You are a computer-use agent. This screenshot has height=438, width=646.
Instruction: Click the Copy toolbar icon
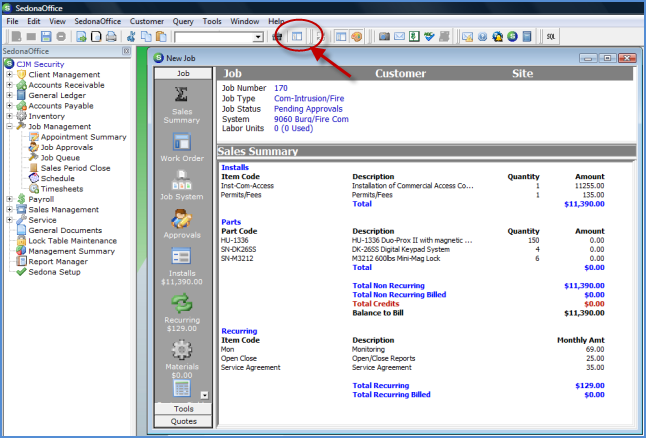click(x=146, y=37)
